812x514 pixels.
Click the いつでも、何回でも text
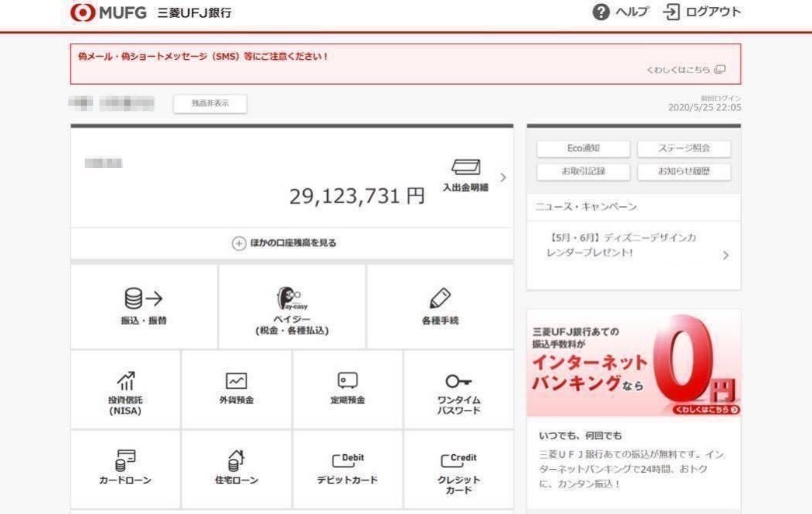point(580,435)
